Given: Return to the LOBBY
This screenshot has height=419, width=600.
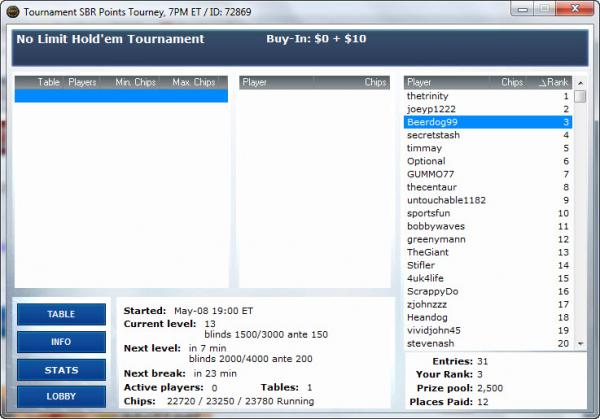Looking at the screenshot, I should tap(61, 397).
